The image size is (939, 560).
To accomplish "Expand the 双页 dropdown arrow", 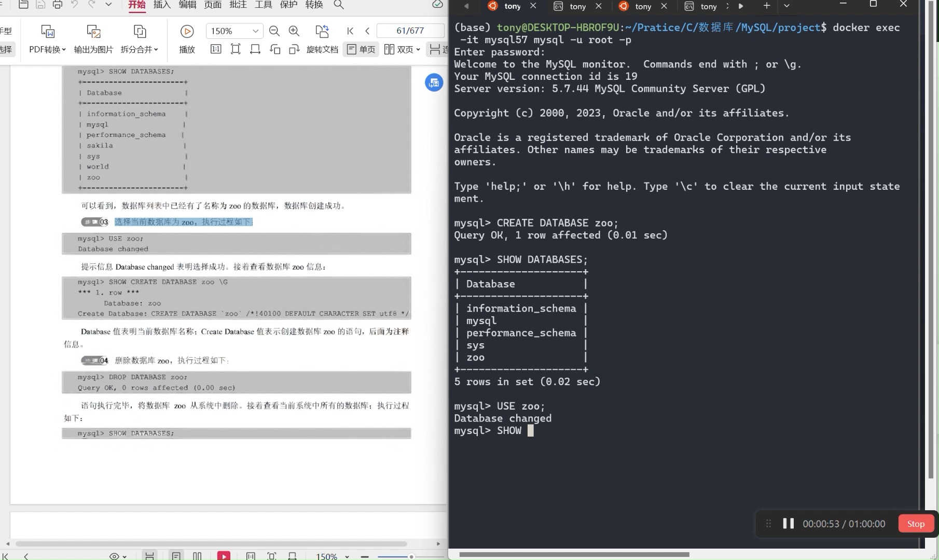I will click(418, 50).
